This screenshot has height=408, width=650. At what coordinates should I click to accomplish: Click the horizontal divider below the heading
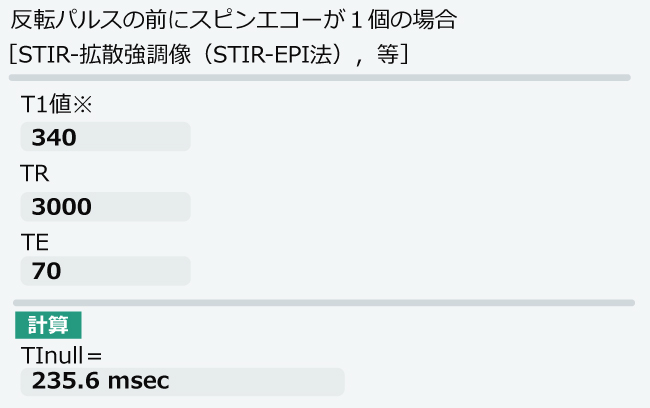point(320,78)
